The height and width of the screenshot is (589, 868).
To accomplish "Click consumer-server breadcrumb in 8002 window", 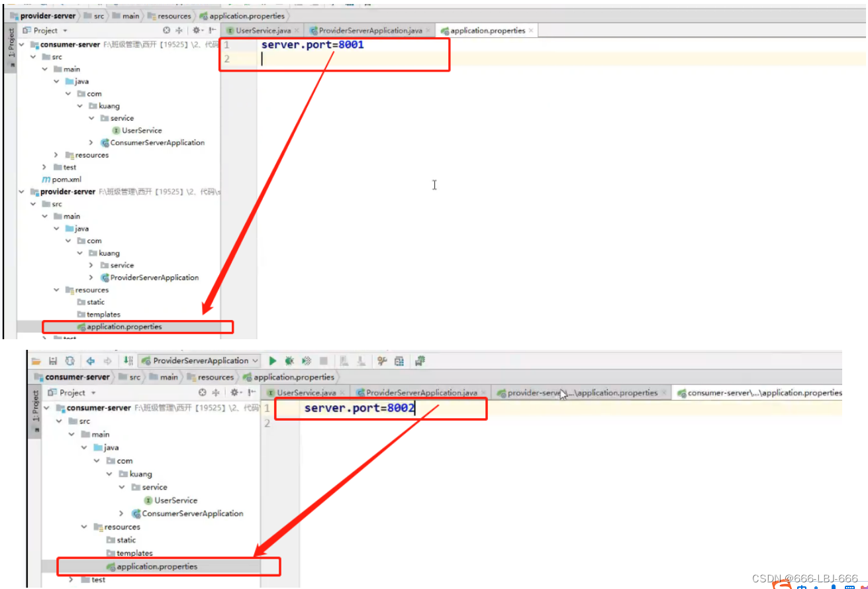I will click(x=72, y=377).
